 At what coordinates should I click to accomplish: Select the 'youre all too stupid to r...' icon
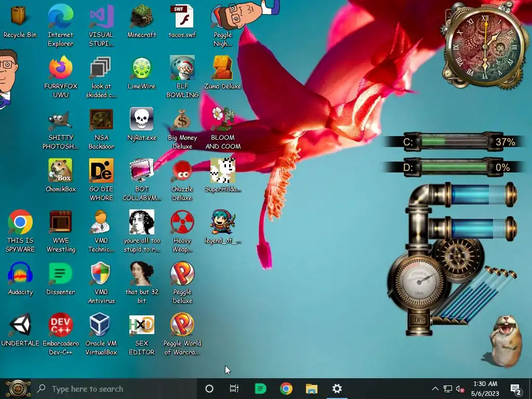pos(141,231)
